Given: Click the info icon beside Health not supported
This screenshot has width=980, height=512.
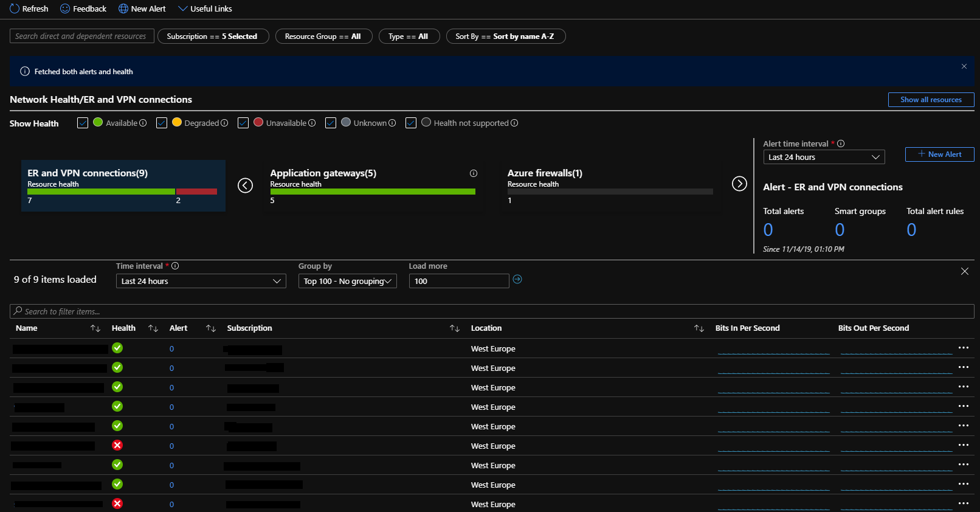Looking at the screenshot, I should point(514,123).
